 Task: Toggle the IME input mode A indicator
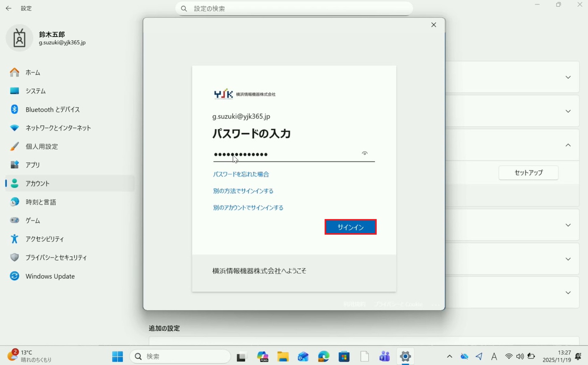(x=494, y=356)
